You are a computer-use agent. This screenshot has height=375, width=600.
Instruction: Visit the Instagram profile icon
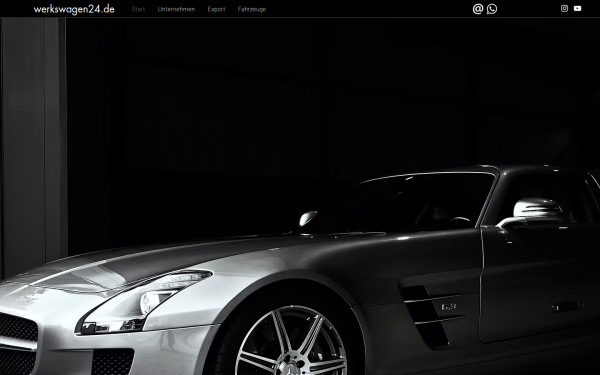[x=564, y=8]
